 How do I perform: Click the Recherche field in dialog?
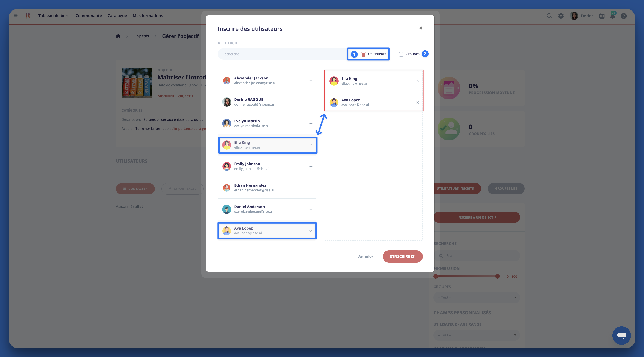point(283,54)
